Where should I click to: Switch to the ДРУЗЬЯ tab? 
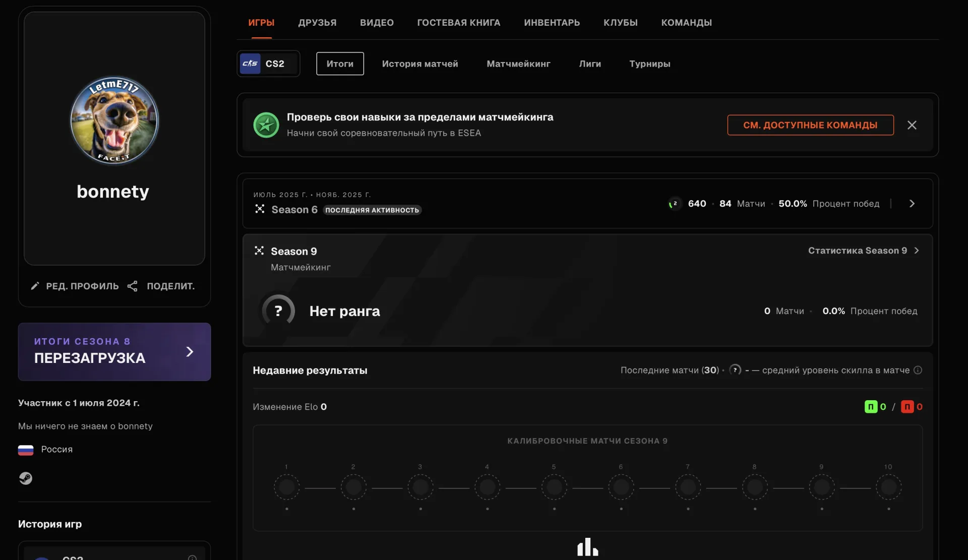[x=317, y=23]
